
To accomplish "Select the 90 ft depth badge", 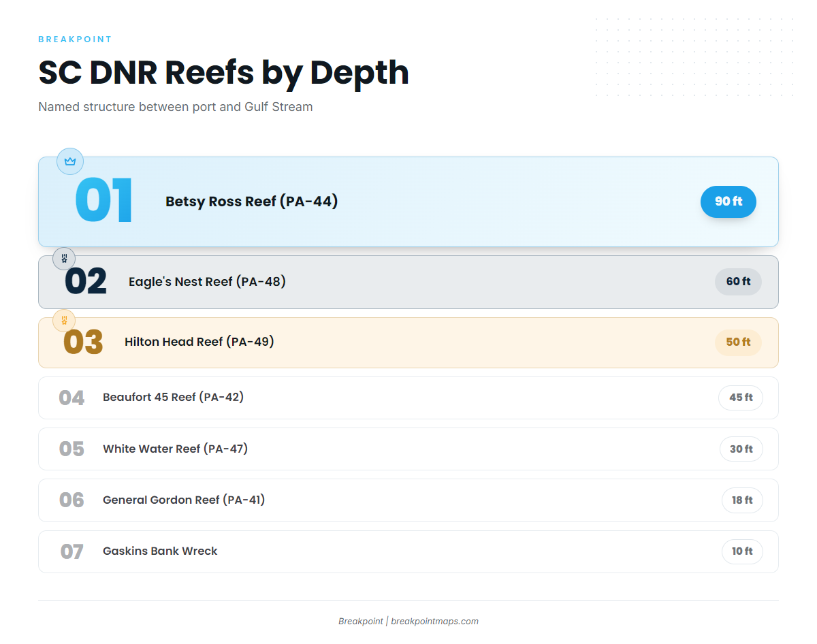I will (x=728, y=202).
